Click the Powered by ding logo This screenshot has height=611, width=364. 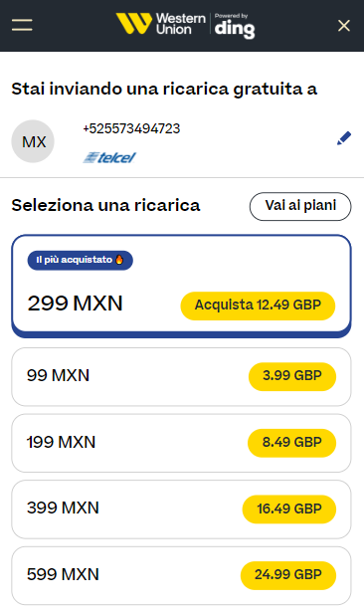point(235,26)
